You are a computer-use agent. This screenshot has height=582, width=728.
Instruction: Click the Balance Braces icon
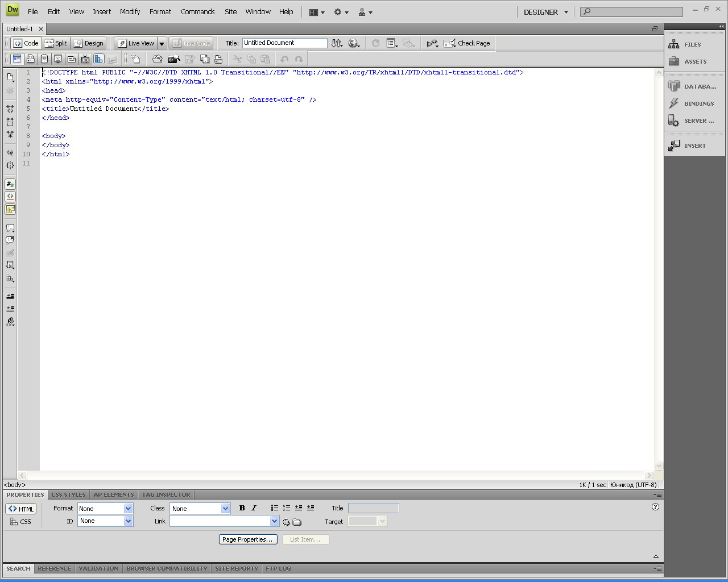[10, 165]
